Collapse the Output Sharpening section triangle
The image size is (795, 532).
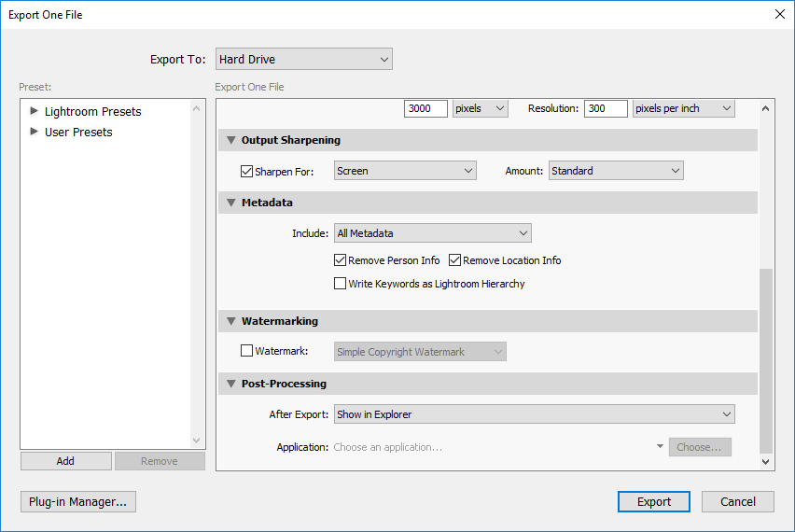point(230,140)
